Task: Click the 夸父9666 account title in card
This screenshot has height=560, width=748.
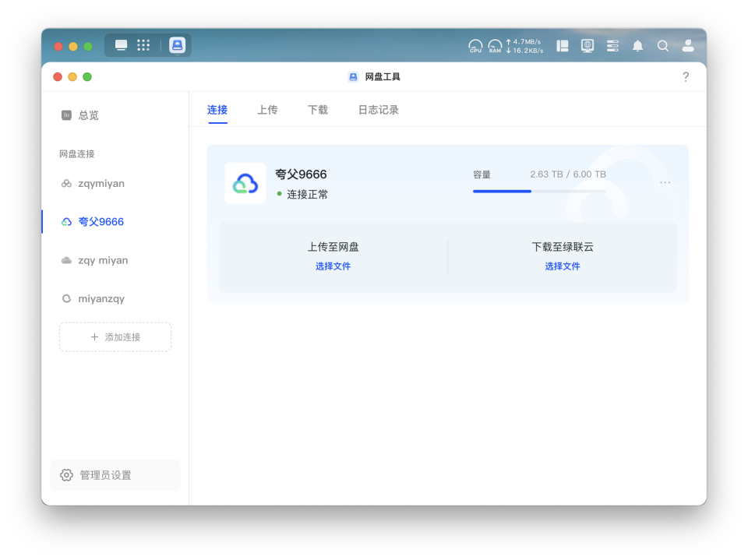Action: pos(301,174)
